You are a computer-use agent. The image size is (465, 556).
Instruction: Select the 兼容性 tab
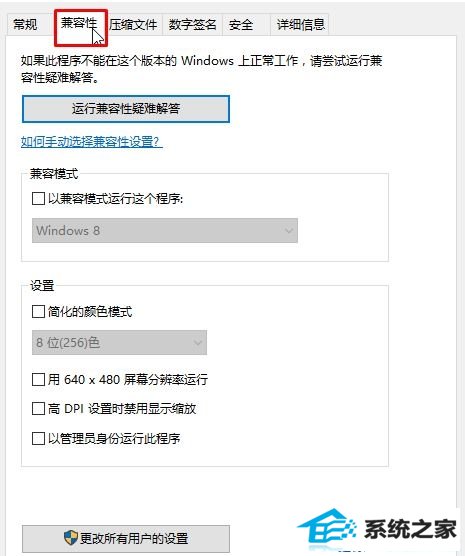click(79, 23)
